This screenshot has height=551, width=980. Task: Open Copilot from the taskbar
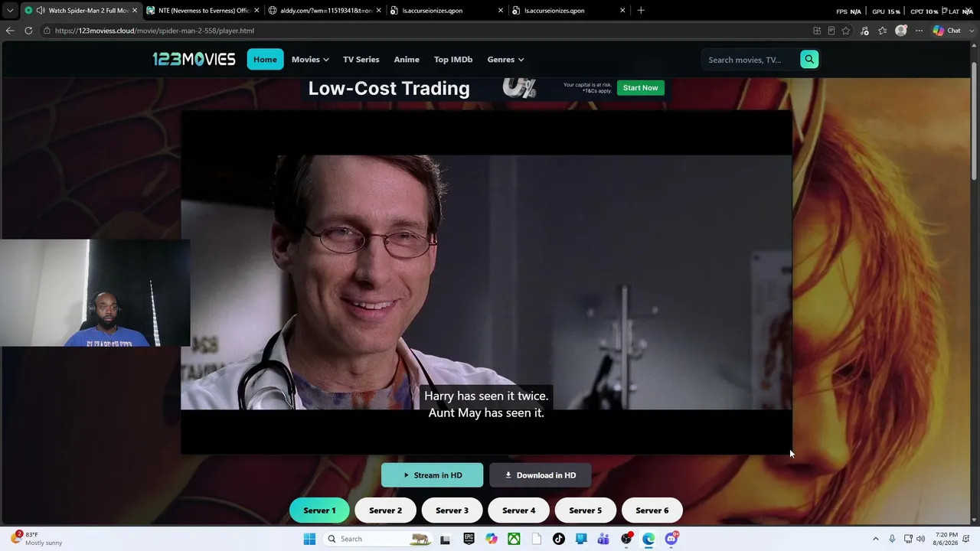492,539
